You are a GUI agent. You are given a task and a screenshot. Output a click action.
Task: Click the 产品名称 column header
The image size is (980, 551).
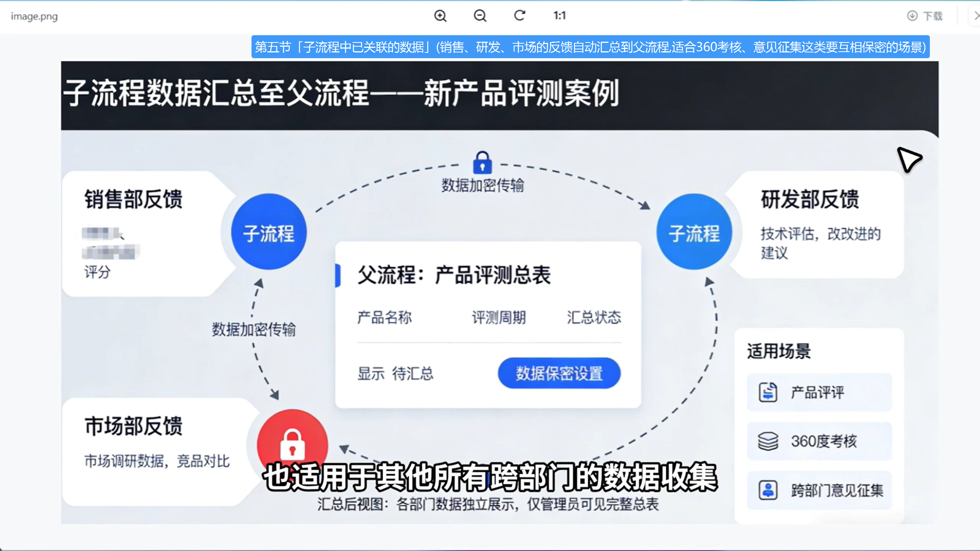[x=384, y=318]
